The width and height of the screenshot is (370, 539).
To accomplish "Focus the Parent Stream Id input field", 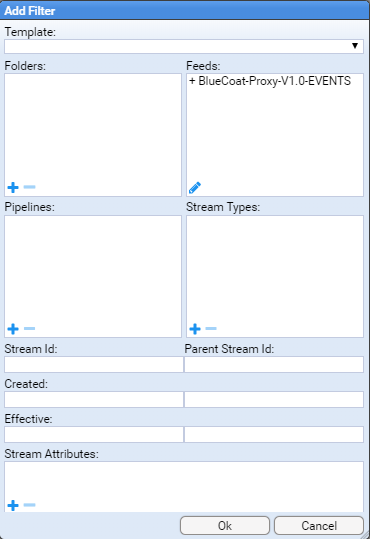I will click(x=274, y=364).
